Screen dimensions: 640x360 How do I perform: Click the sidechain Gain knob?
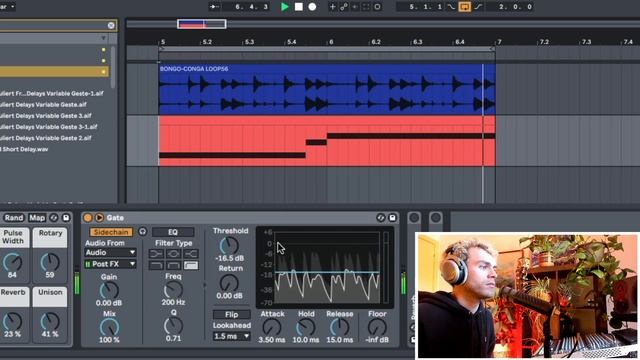[109, 291]
